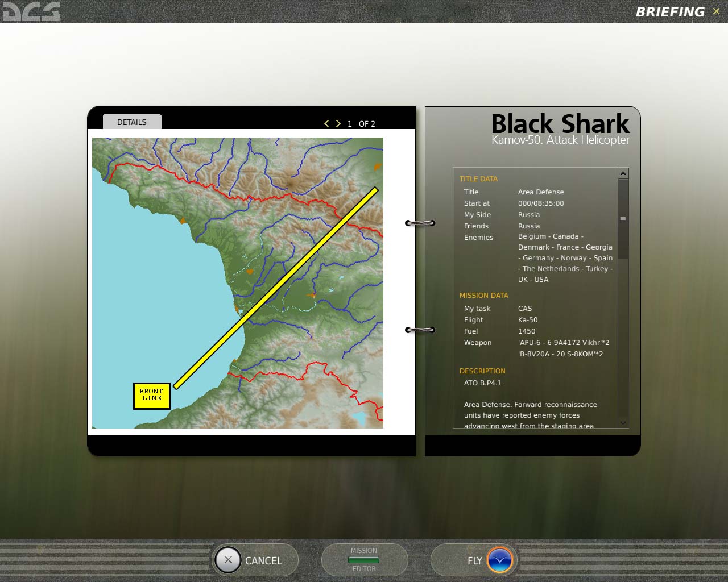Click the 'Black Shark' title text
The width and height of the screenshot is (728, 582).
click(x=560, y=124)
